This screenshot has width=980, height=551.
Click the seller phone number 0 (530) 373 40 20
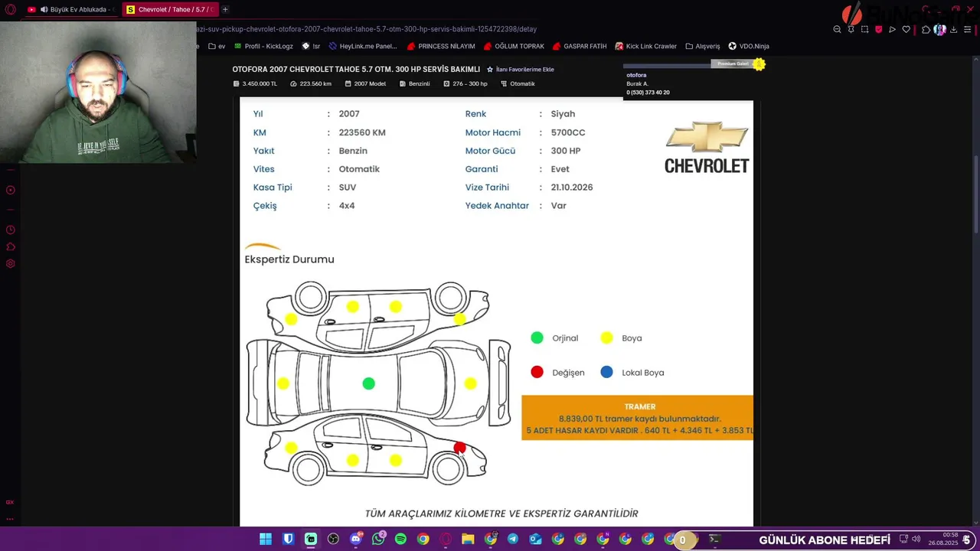pos(648,93)
